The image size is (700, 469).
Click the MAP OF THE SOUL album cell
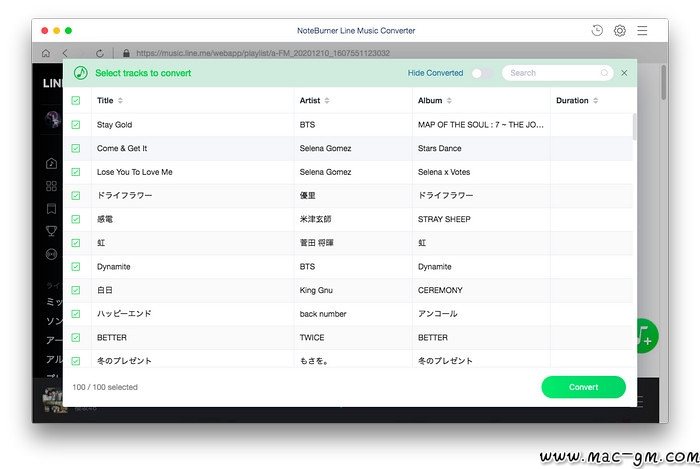481,125
